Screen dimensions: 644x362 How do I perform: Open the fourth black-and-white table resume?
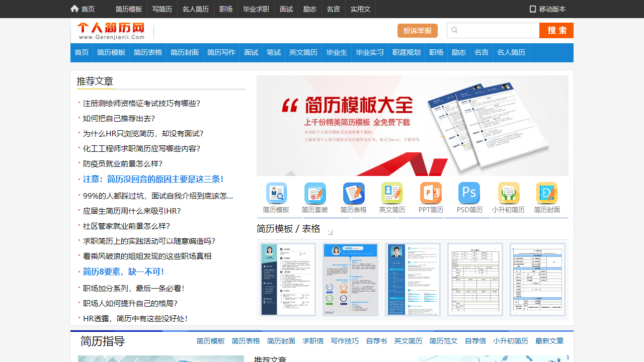coord(475,280)
